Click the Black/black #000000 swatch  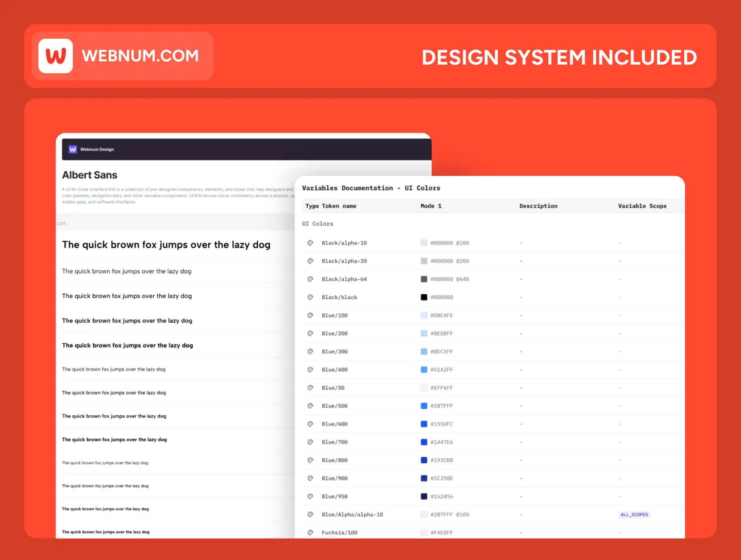(x=424, y=297)
